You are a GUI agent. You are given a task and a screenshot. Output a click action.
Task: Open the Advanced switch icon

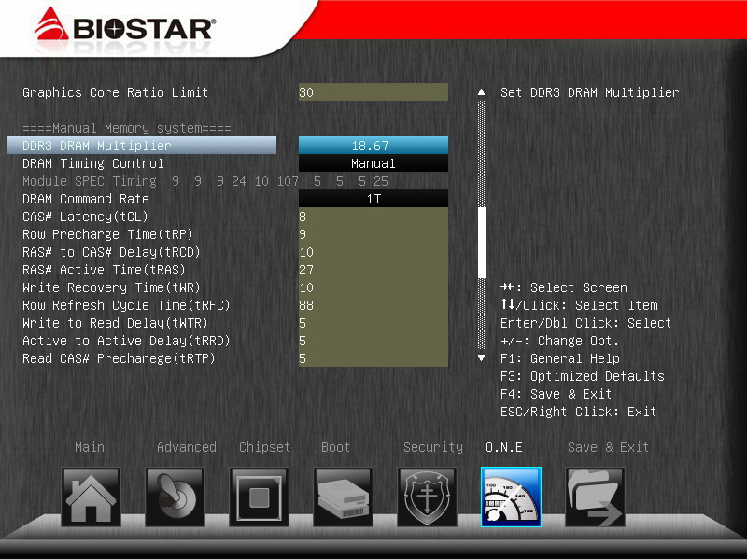pos(175,497)
